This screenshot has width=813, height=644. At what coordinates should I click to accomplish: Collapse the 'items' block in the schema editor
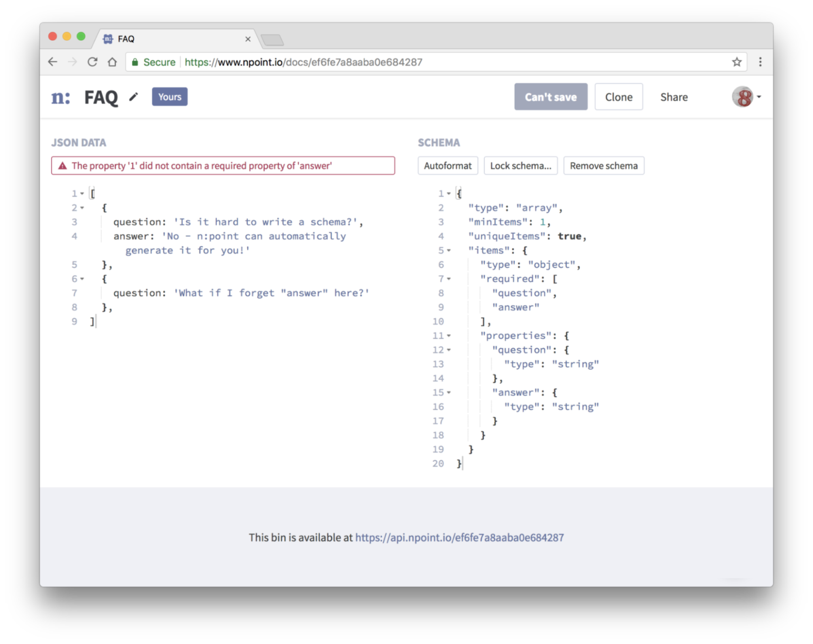[448, 250]
